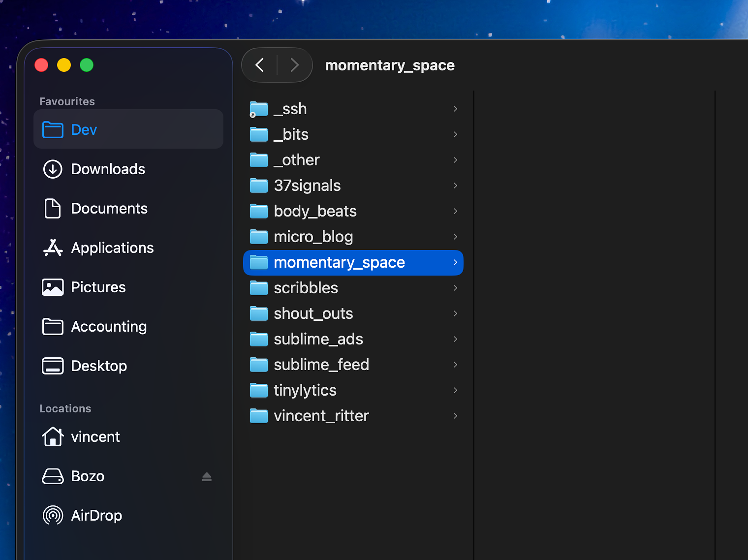Click the forward navigation arrow
Viewport: 748px width, 560px height.
coord(294,65)
